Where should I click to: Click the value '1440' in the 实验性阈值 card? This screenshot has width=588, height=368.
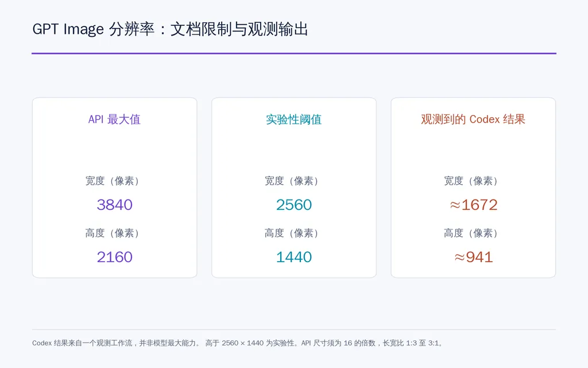click(293, 257)
